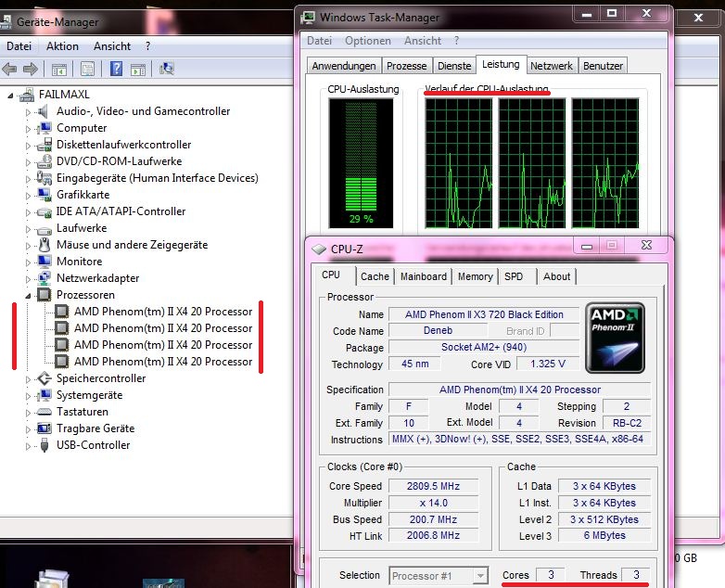This screenshot has height=588, width=725.
Task: Switch to Anwendungen tab in Task-Manager
Action: (344, 66)
